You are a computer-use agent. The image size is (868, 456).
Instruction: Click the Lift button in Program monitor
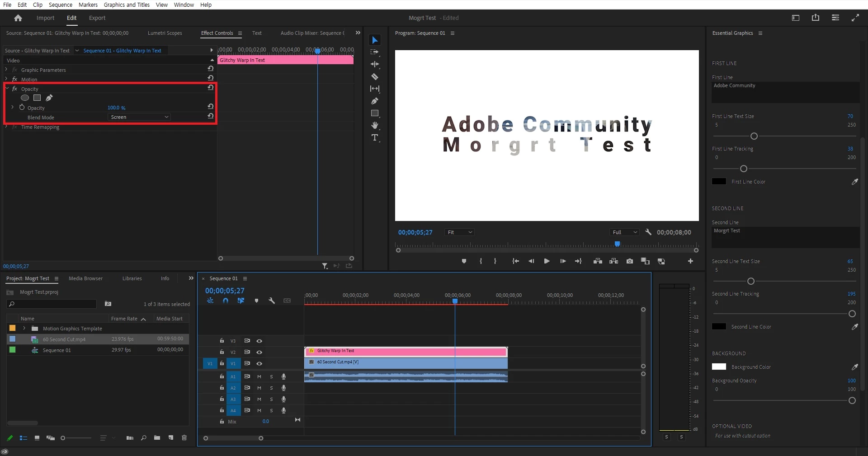pyautogui.click(x=598, y=261)
